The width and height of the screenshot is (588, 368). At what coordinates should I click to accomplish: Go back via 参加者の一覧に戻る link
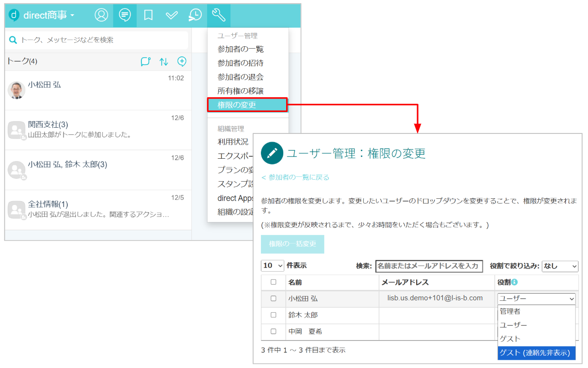tap(295, 177)
